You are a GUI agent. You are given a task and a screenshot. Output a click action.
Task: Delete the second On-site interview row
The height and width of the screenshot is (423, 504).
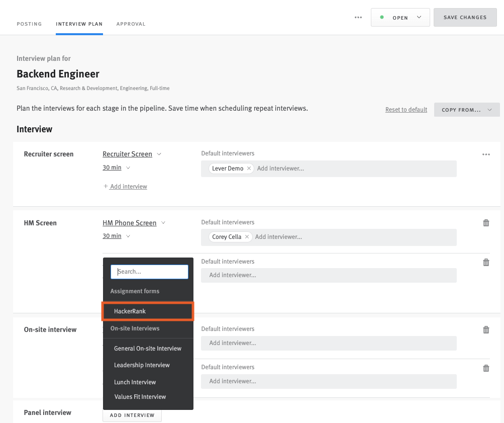pos(485,368)
